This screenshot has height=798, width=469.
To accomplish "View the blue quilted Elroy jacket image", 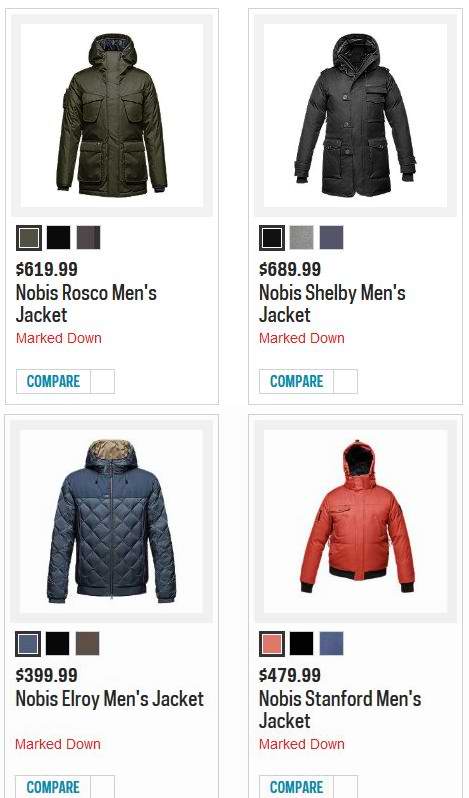I will coord(111,521).
